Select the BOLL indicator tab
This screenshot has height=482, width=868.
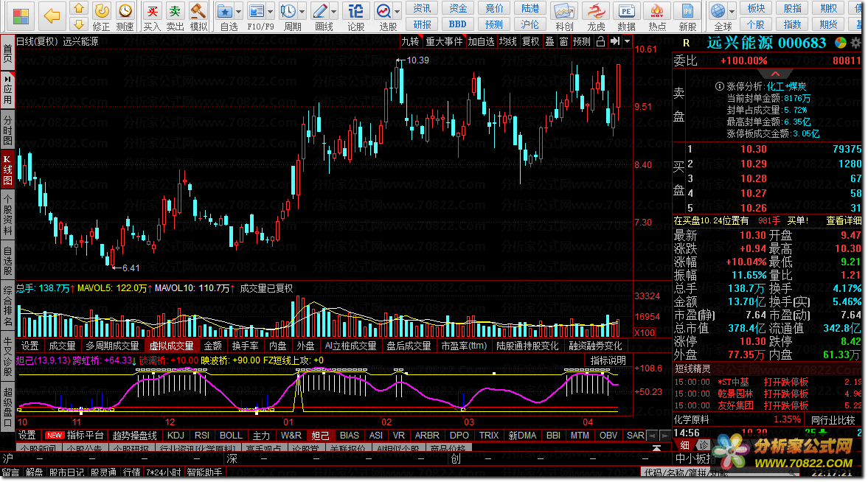point(231,436)
